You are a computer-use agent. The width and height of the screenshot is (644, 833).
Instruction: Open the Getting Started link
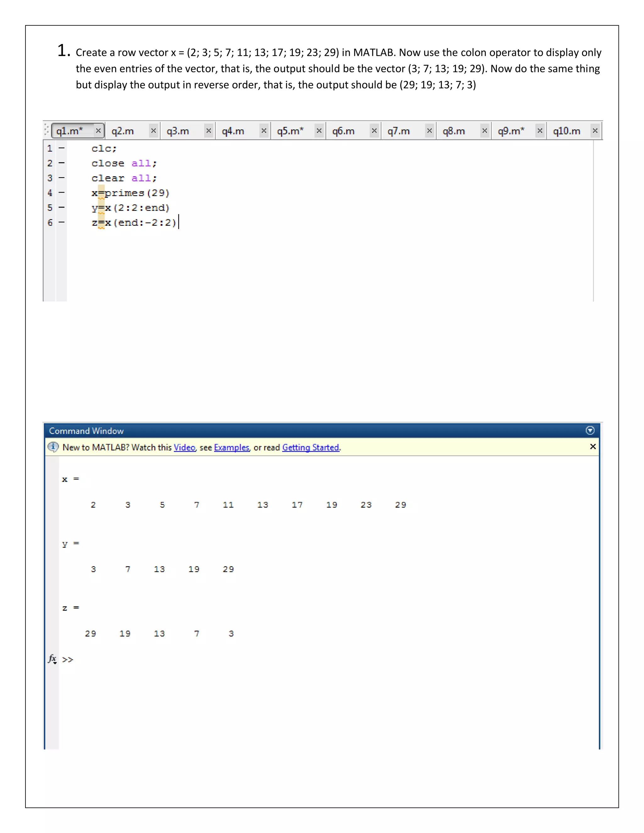point(311,447)
